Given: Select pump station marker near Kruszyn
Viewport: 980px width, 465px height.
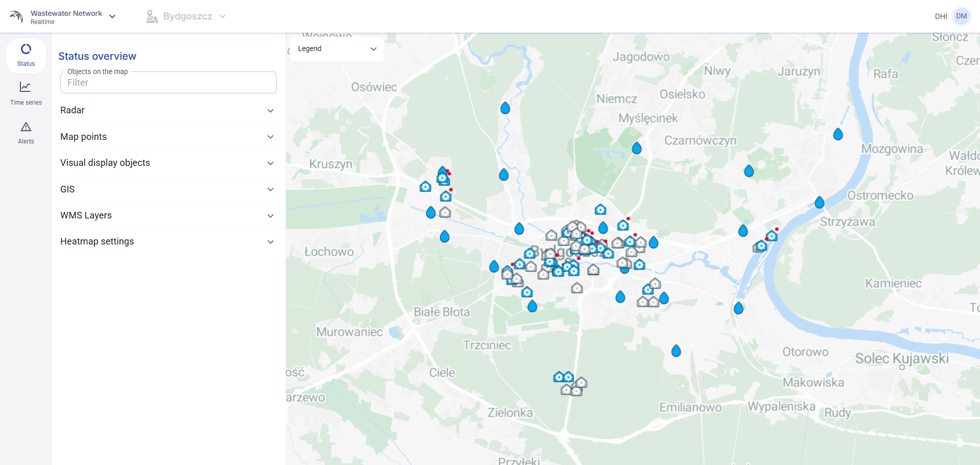Looking at the screenshot, I should point(425,186).
